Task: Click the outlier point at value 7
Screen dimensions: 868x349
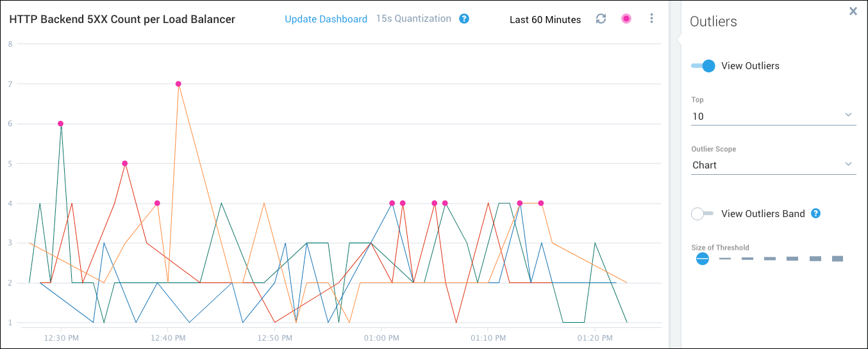Action: 178,84
